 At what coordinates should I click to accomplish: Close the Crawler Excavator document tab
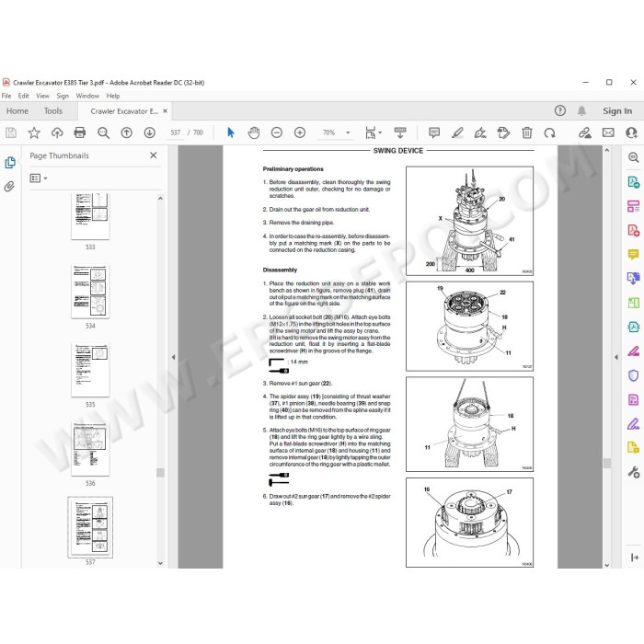pyautogui.click(x=165, y=111)
